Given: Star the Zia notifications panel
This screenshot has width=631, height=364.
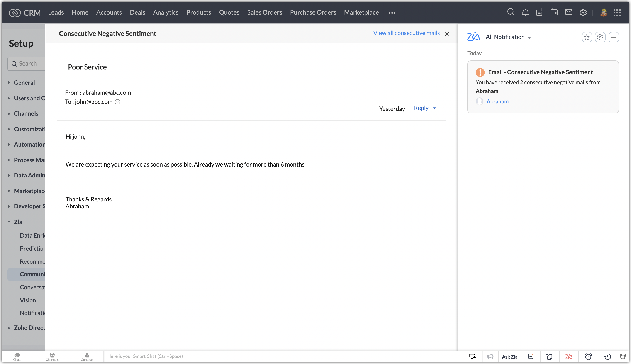Looking at the screenshot, I should (x=587, y=37).
